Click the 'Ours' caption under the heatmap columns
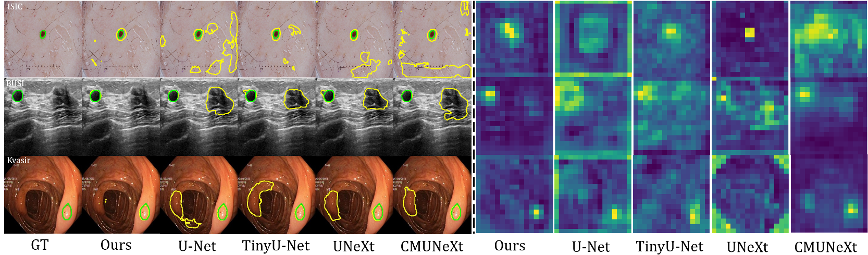Screen dimensions: 868x255 pyautogui.click(x=510, y=246)
